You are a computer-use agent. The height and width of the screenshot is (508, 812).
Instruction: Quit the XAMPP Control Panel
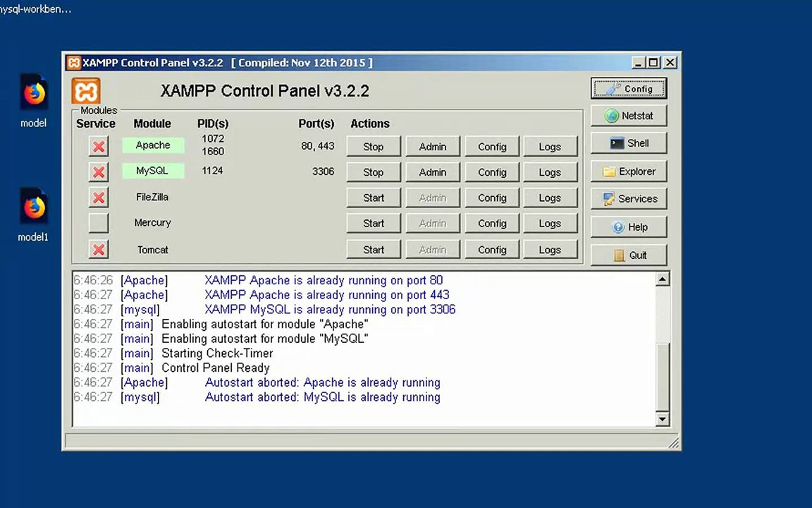pos(629,255)
